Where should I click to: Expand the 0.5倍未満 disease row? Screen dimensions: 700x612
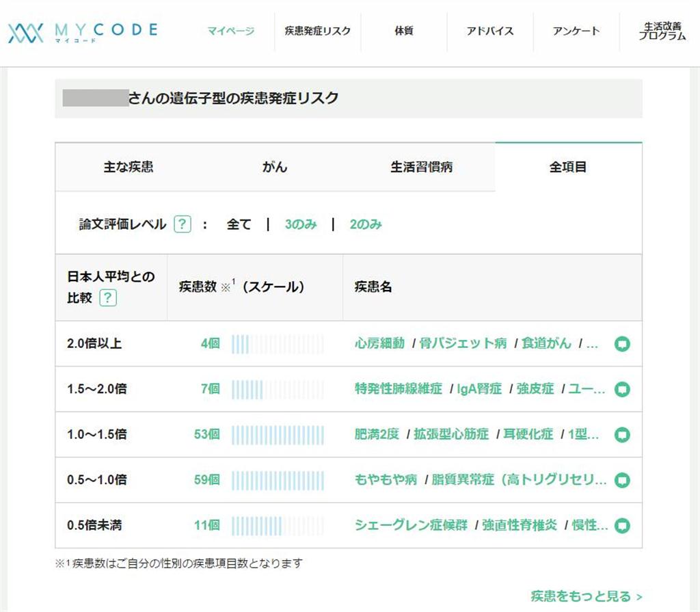[x=621, y=526]
